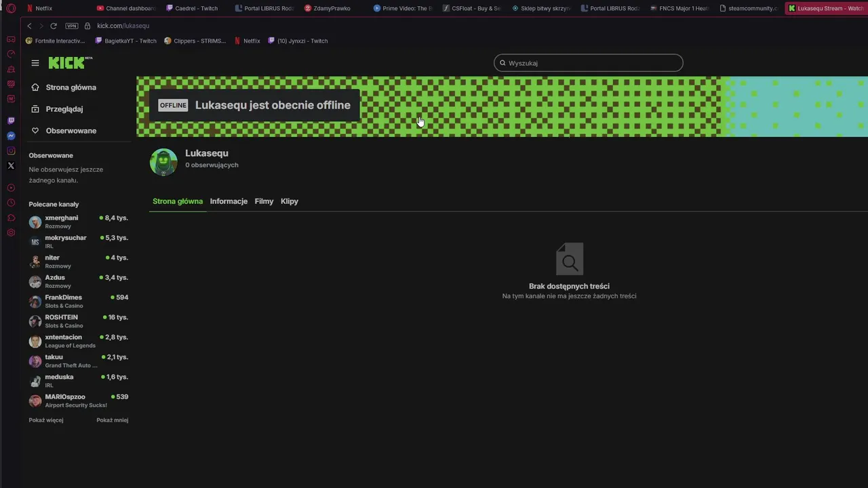The height and width of the screenshot is (488, 868).
Task: Open the player icon in the Opera sidebar
Action: pos(11,188)
